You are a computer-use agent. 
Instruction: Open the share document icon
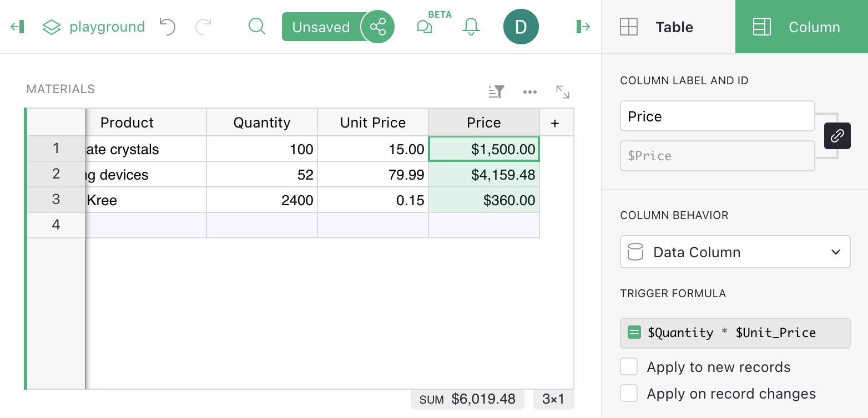coord(378,27)
